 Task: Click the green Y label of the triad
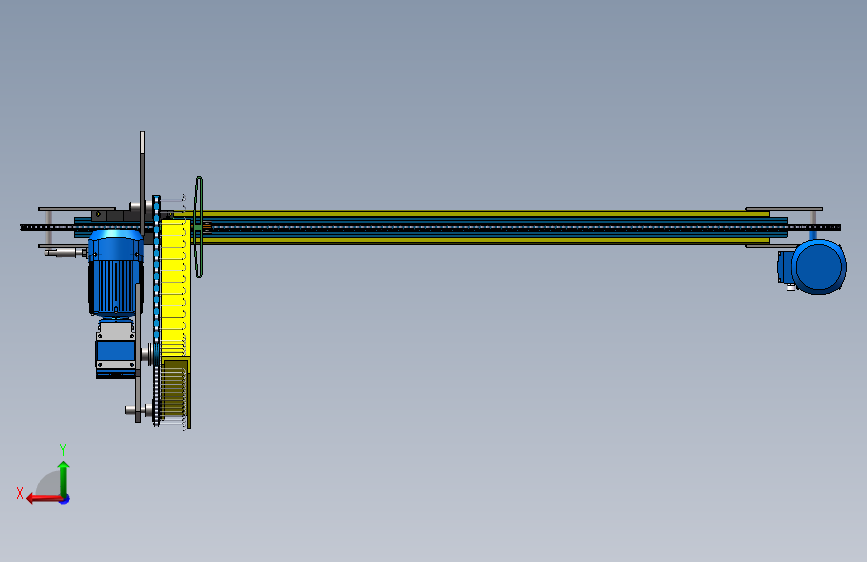click(63, 449)
